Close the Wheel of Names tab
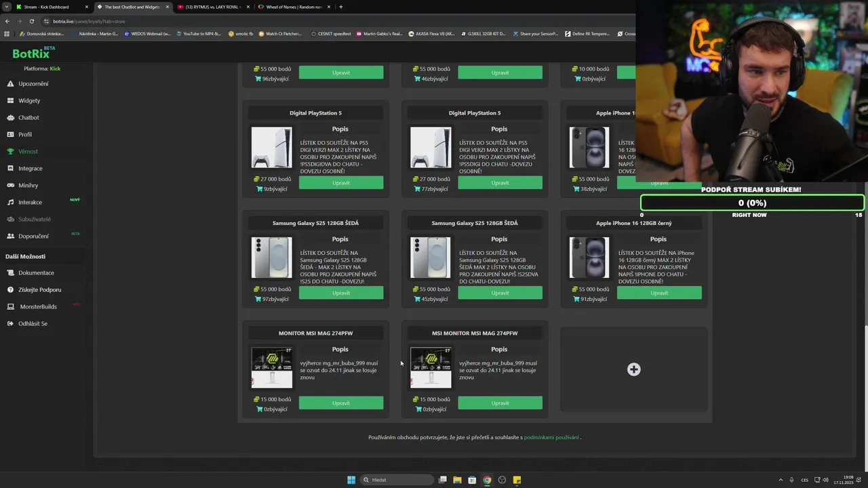Screen dimensions: 868x488 (x=329, y=7)
